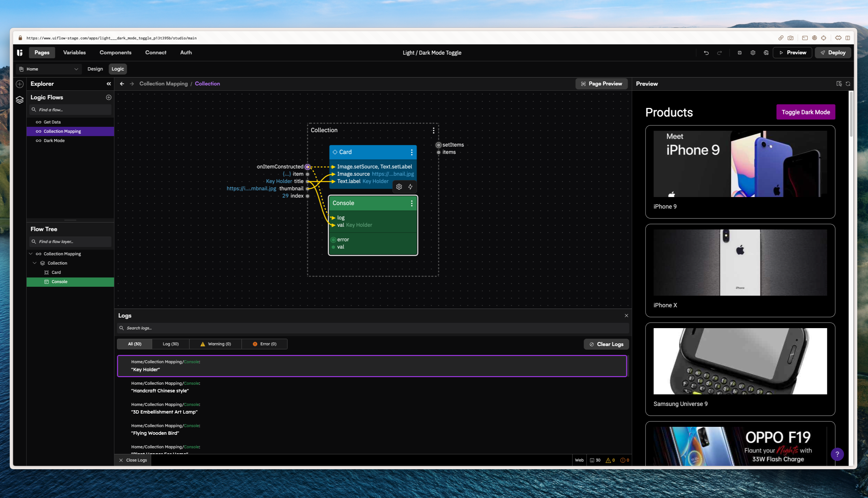Viewport: 868px width, 498px height.
Task: Click the onItemConstructed output port
Action: (307, 167)
